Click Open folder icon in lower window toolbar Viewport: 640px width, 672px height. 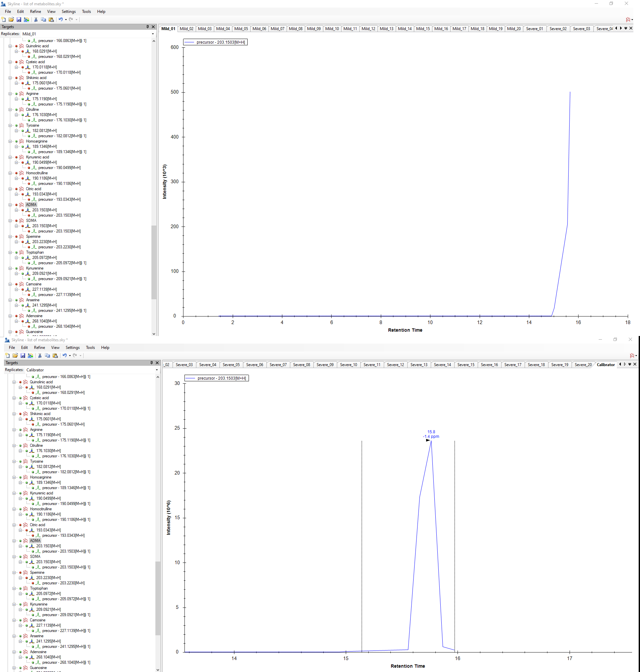click(x=15, y=356)
